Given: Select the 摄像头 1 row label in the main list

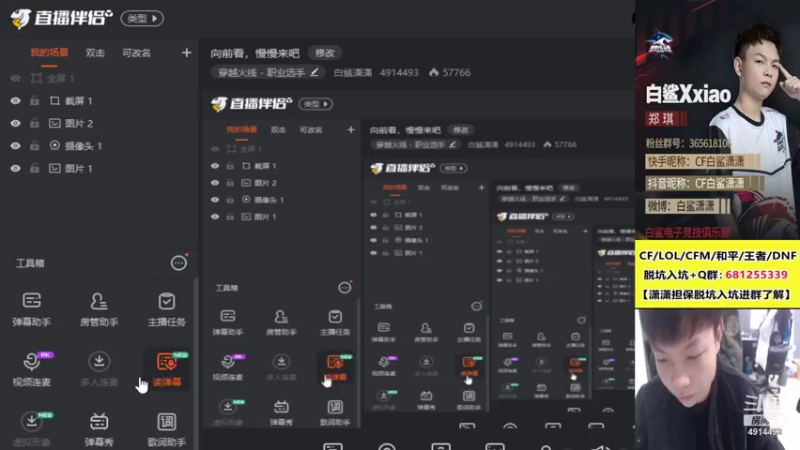Looking at the screenshot, I should [x=83, y=146].
